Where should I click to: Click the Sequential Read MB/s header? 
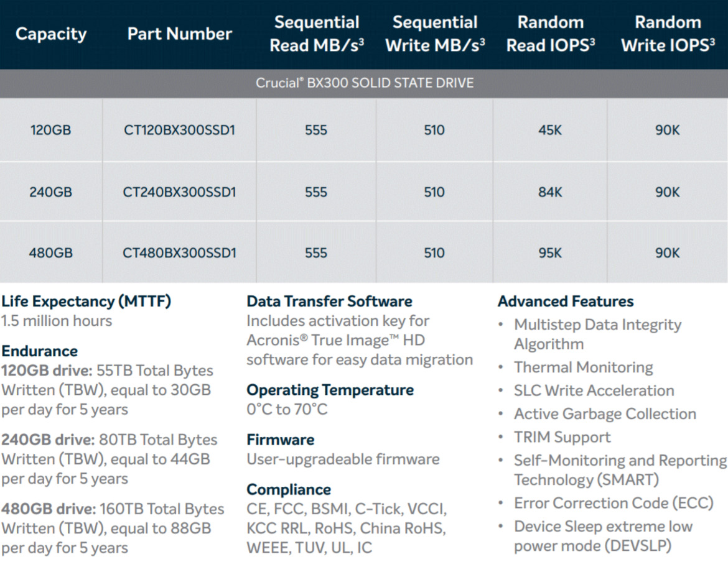[x=317, y=34]
